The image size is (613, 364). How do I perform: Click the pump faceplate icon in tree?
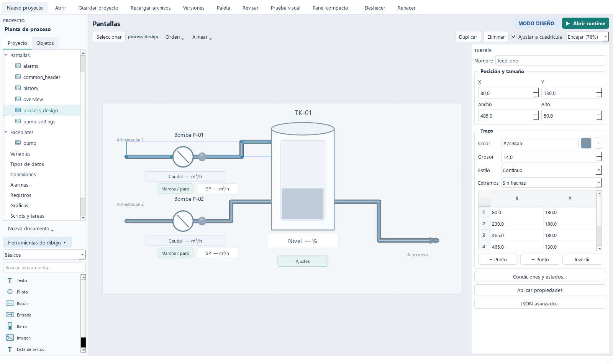point(18,143)
